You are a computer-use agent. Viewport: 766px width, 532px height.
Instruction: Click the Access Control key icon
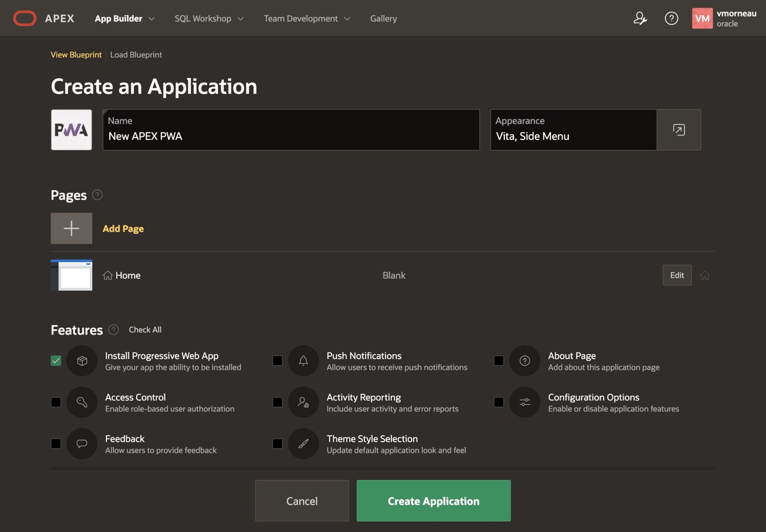point(82,402)
